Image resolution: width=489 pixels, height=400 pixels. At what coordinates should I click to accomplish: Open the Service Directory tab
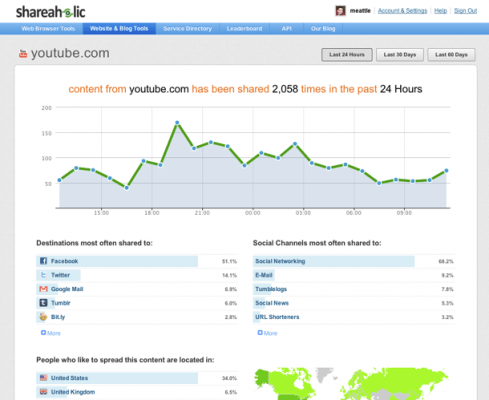187,29
